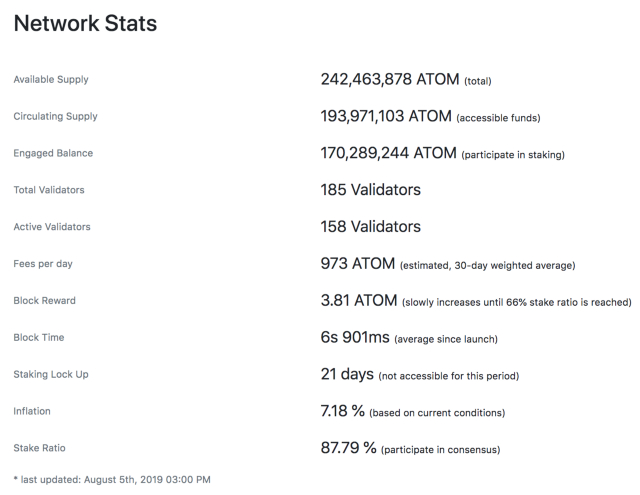
Task: Click the 6s 901ms block time value
Action: [355, 338]
